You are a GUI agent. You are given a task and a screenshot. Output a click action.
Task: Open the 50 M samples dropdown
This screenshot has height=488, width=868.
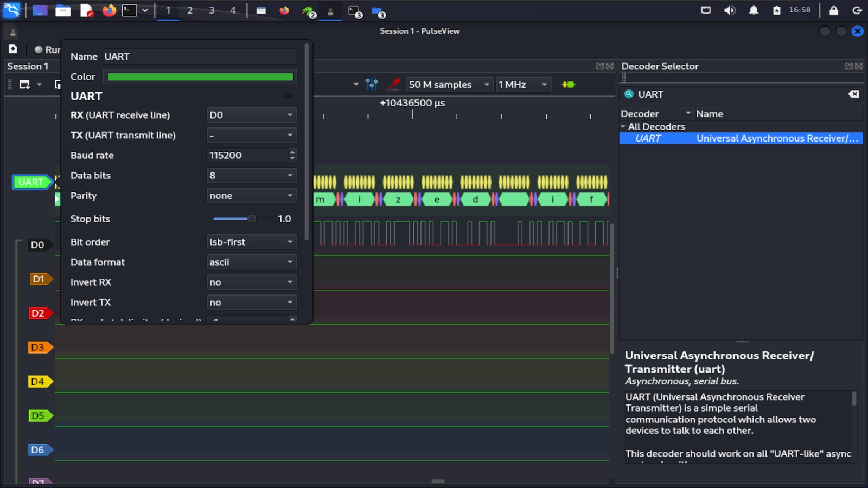pos(449,85)
